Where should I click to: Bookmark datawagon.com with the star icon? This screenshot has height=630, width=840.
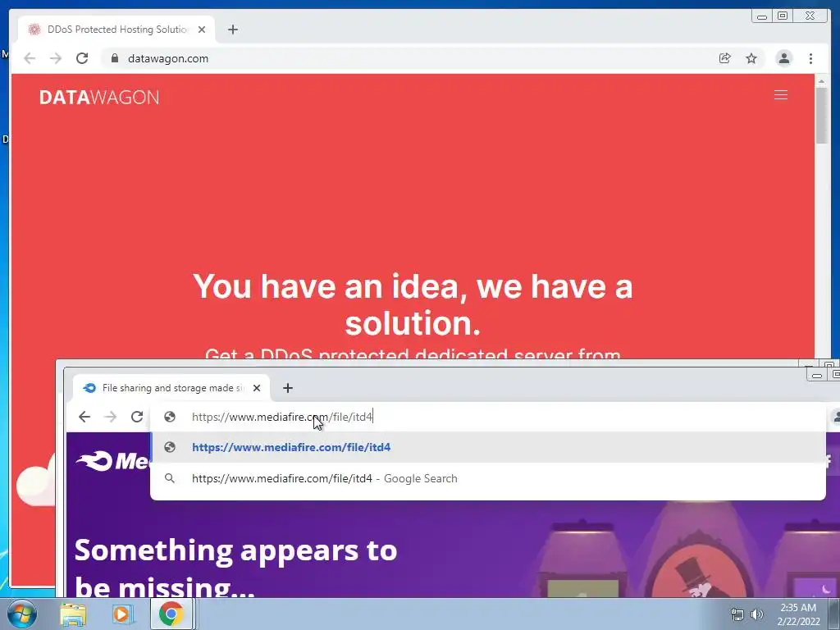[x=751, y=58]
